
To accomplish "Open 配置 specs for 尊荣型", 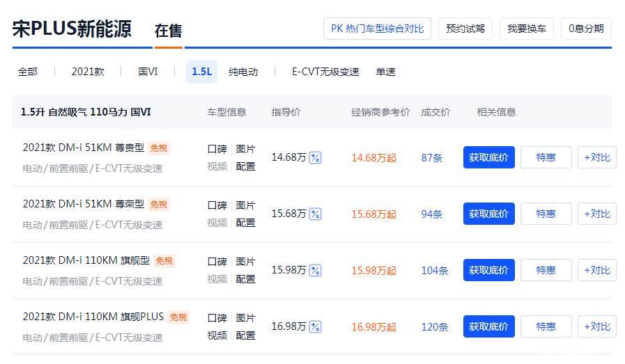I will tap(245, 223).
